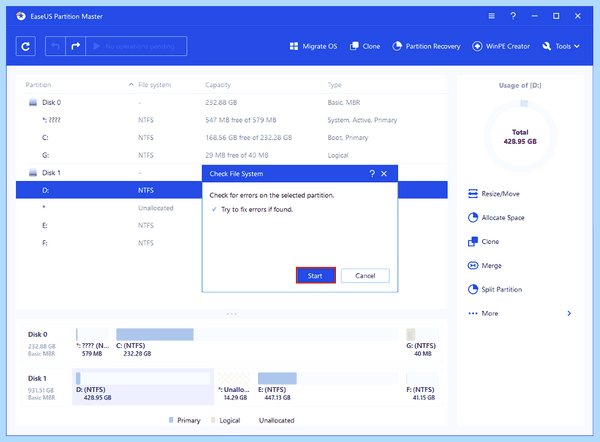Click the Unallocated 14.29 GB map block

point(234,387)
